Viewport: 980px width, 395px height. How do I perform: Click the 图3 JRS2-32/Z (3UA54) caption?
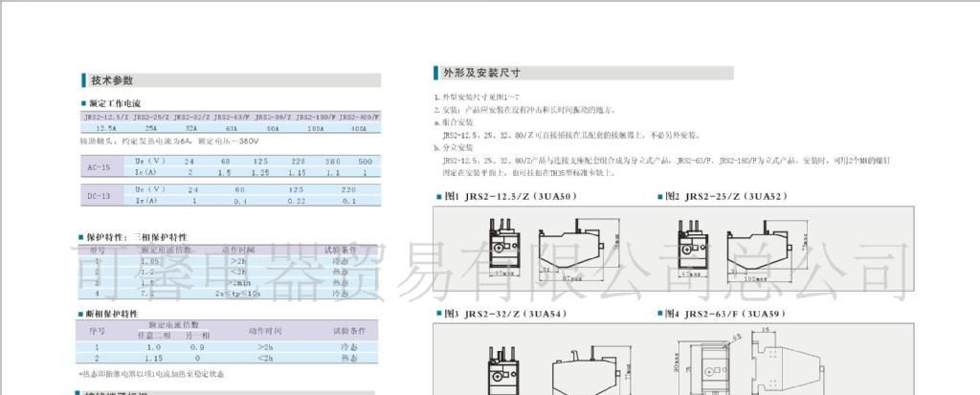tap(505, 313)
